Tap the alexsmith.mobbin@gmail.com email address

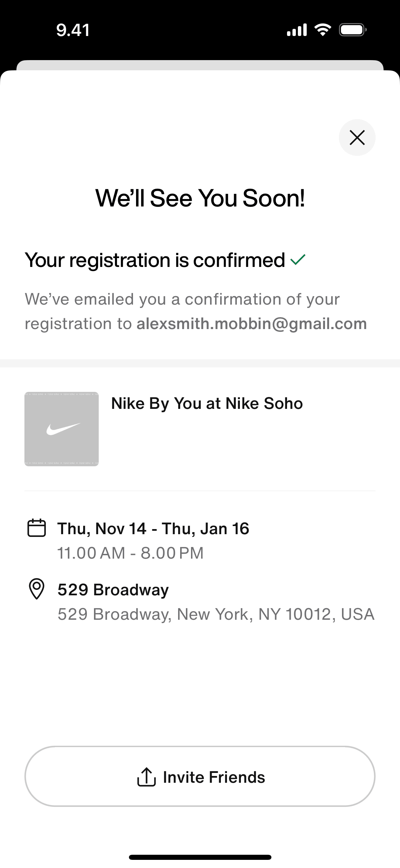click(x=251, y=324)
